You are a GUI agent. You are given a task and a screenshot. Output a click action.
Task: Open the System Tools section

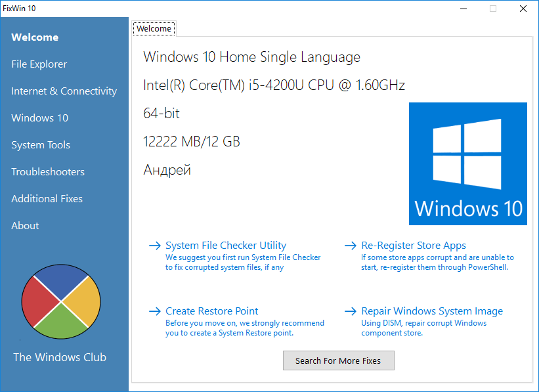[x=41, y=145]
